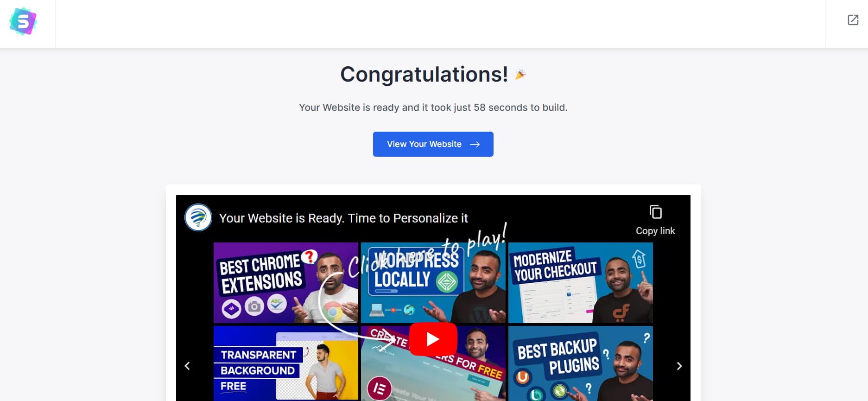Open the external link icon in the top right
This screenshot has width=868, height=401.
(853, 20)
